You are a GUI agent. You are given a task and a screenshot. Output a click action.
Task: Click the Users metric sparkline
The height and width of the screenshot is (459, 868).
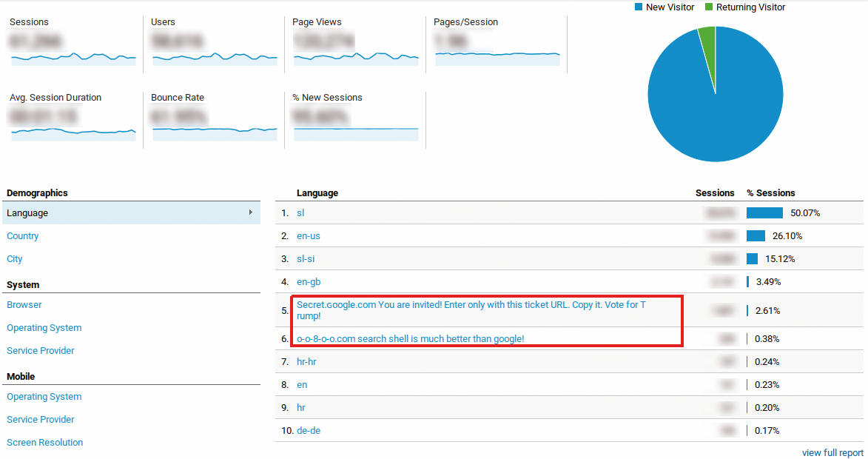[215, 58]
